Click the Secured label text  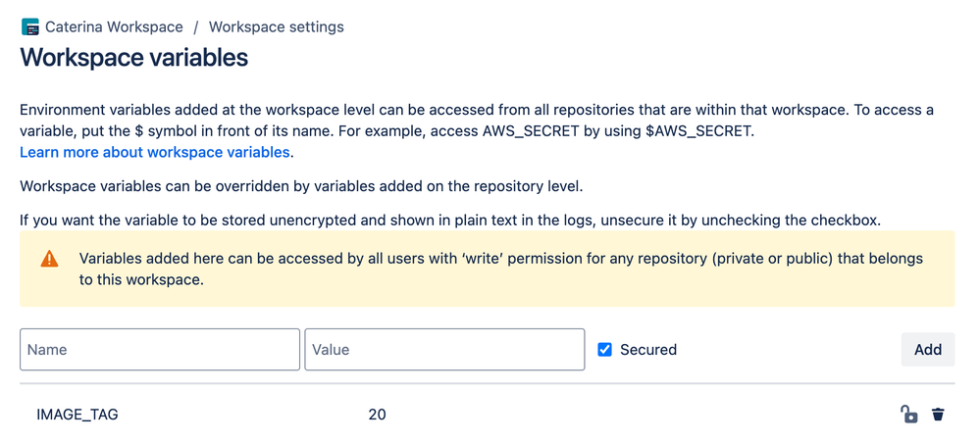coord(648,350)
